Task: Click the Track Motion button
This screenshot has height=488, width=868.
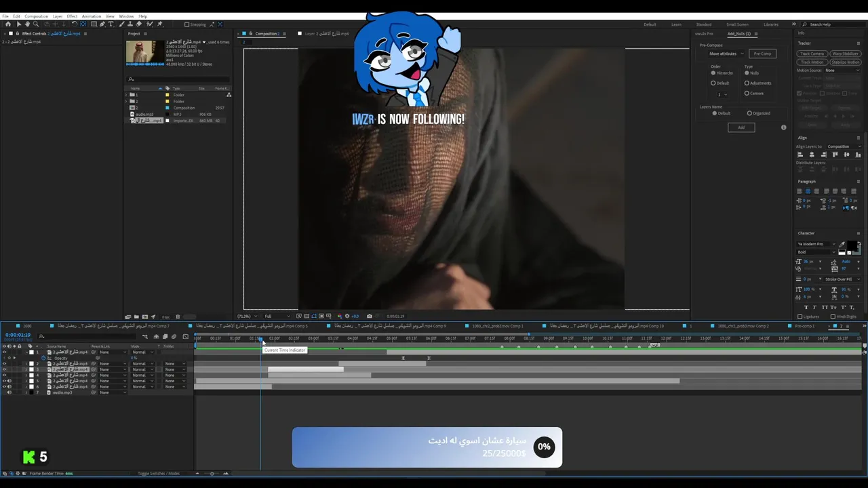Action: [x=812, y=62]
